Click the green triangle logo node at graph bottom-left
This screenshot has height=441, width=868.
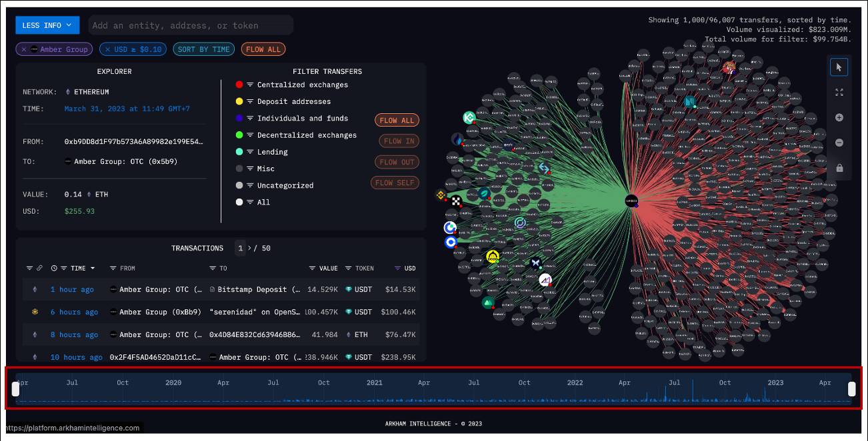[487, 302]
